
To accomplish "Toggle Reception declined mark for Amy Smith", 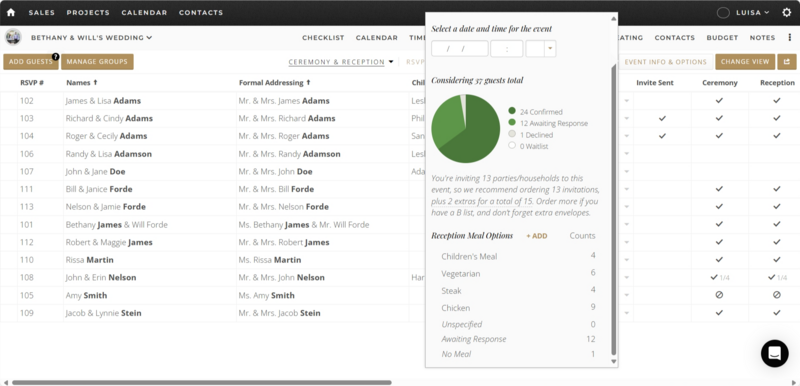I will tap(777, 295).
